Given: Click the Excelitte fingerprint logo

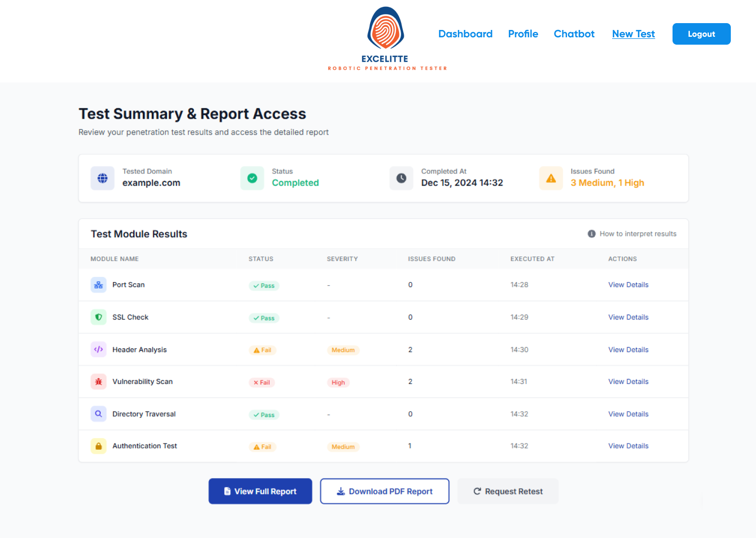Looking at the screenshot, I should point(386,28).
